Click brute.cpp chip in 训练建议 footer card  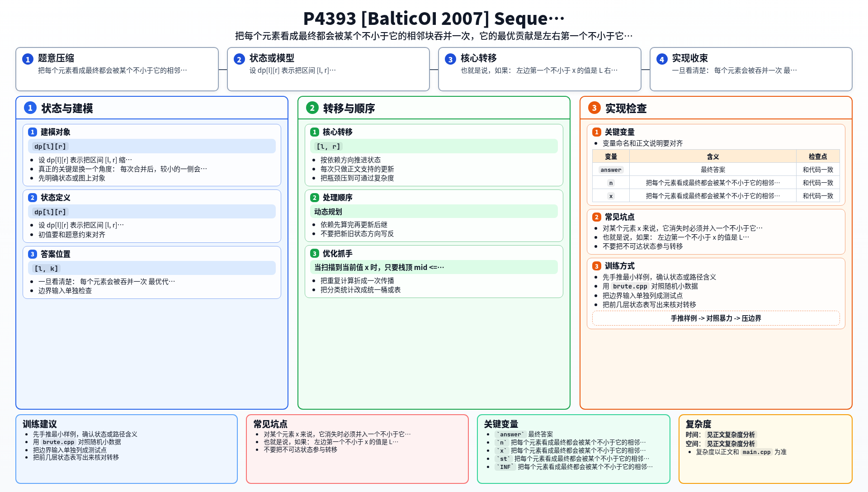click(x=58, y=442)
